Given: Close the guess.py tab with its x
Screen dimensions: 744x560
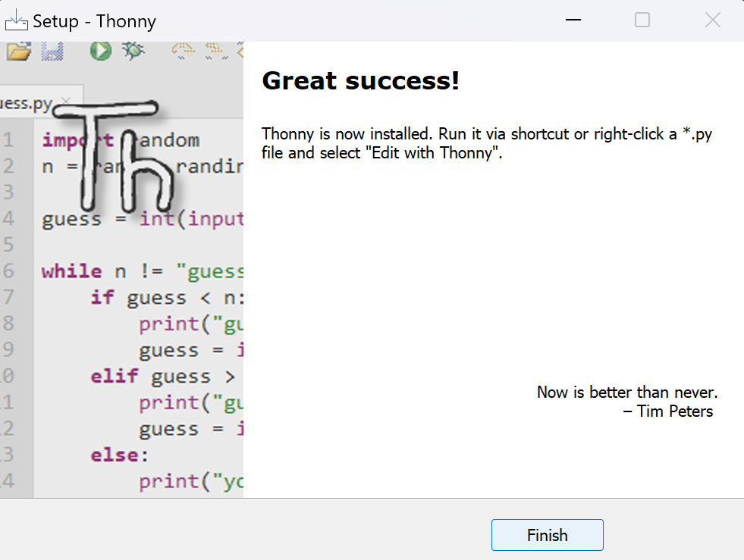Looking at the screenshot, I should 65,101.
